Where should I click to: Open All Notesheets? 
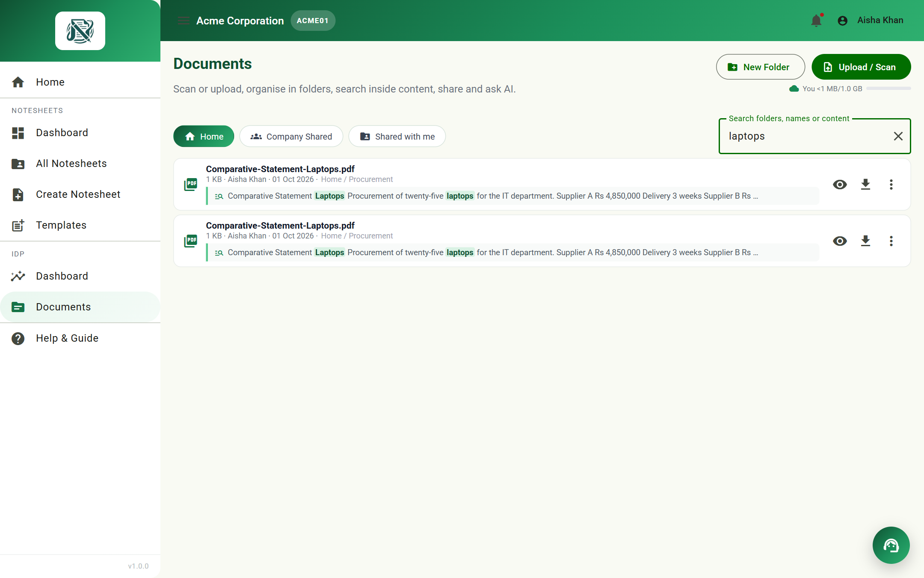80,164
